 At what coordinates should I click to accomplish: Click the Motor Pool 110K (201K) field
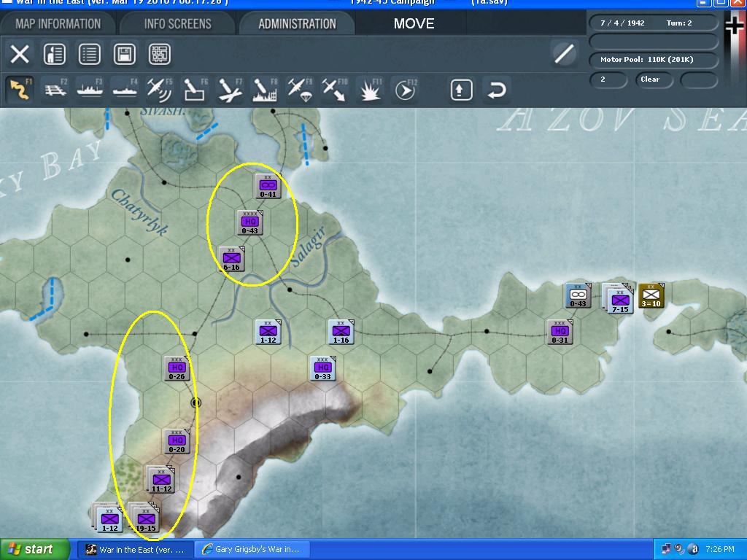click(x=654, y=60)
